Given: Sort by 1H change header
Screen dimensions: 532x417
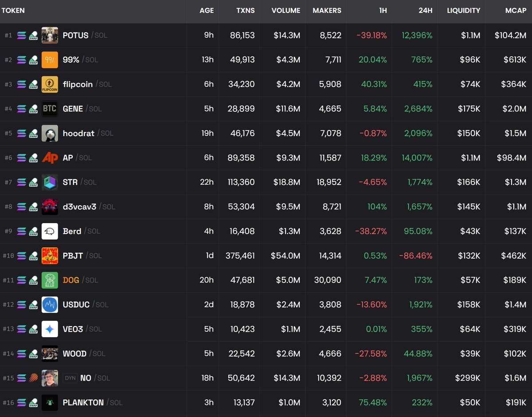Looking at the screenshot, I should coord(383,11).
